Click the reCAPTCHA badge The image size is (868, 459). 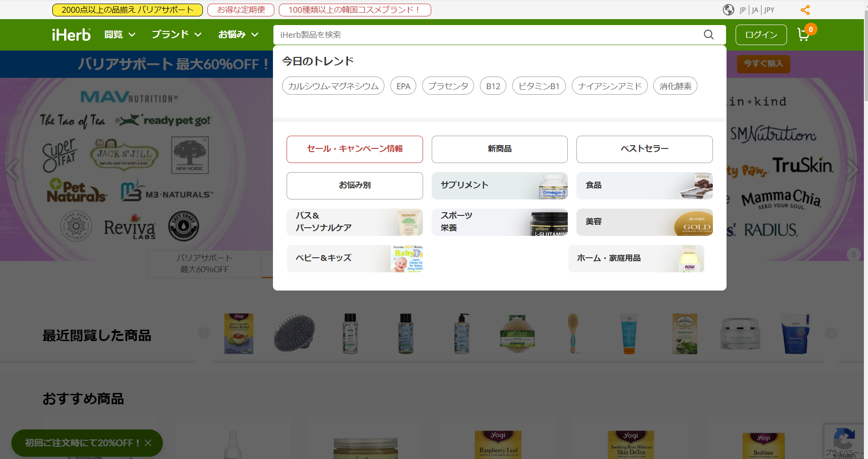pos(844,441)
